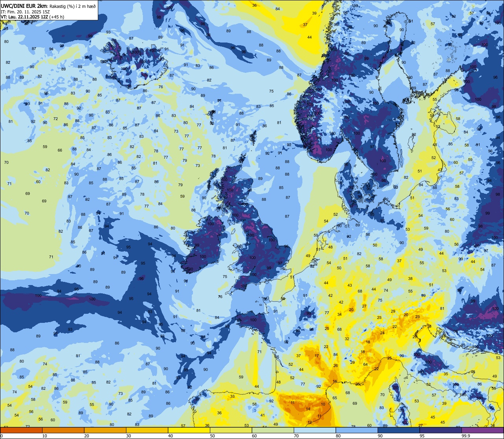Click the legend tick label 95

click(x=422, y=436)
